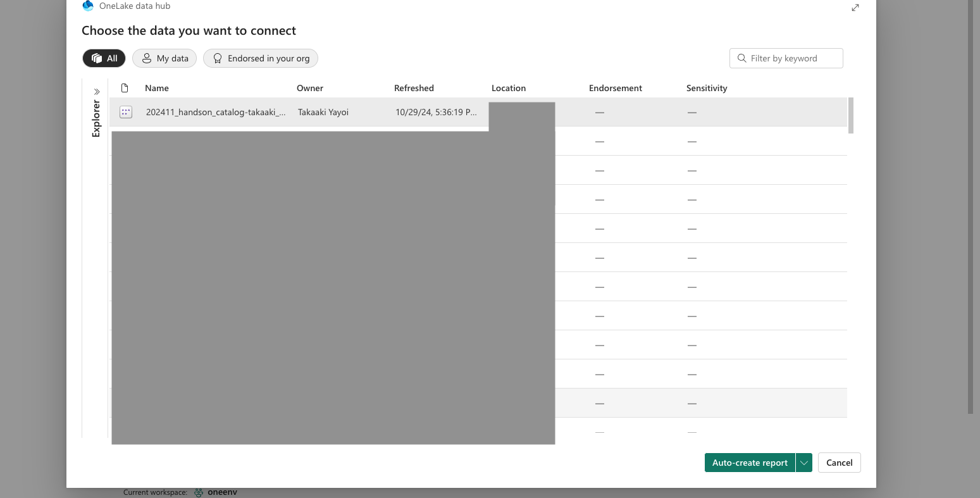Click the All filter cube icon
980x498 pixels.
coord(97,58)
